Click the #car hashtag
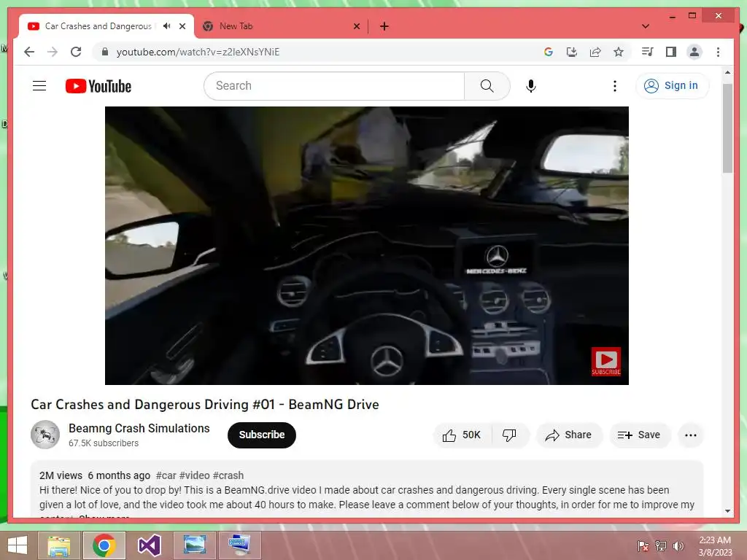 coord(166,475)
